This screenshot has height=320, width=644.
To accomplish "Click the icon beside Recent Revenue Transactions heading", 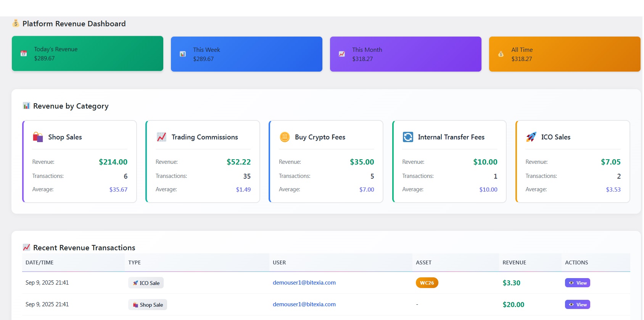I will coord(26,248).
